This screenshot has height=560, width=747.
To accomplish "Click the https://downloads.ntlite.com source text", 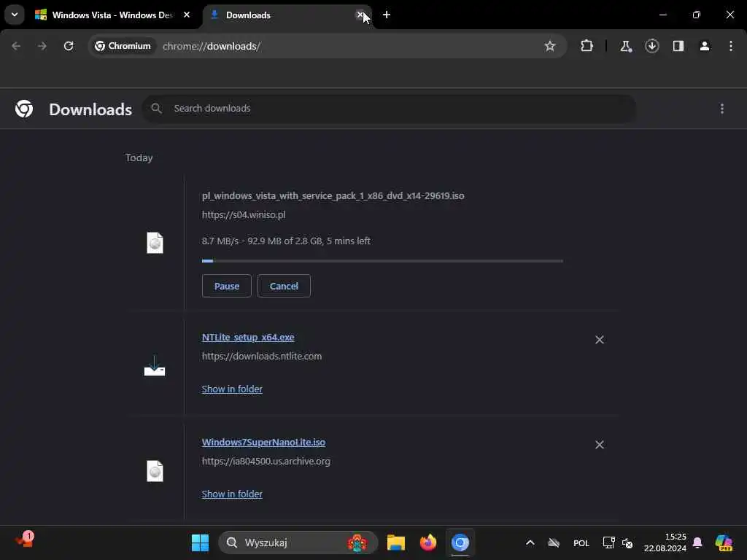I will 262,356.
